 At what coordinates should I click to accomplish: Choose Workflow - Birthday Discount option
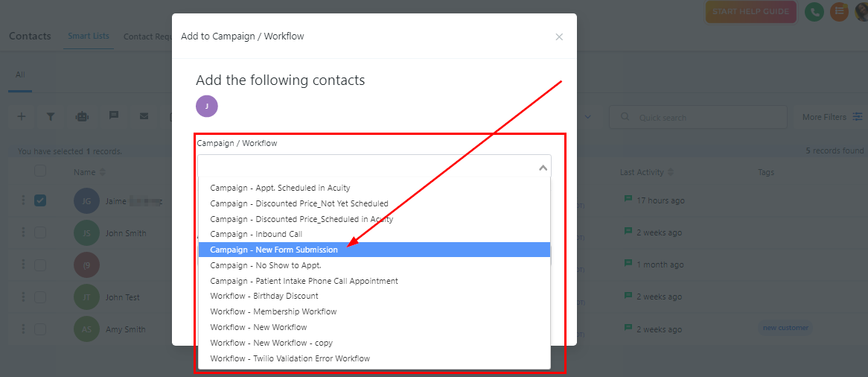coord(264,296)
